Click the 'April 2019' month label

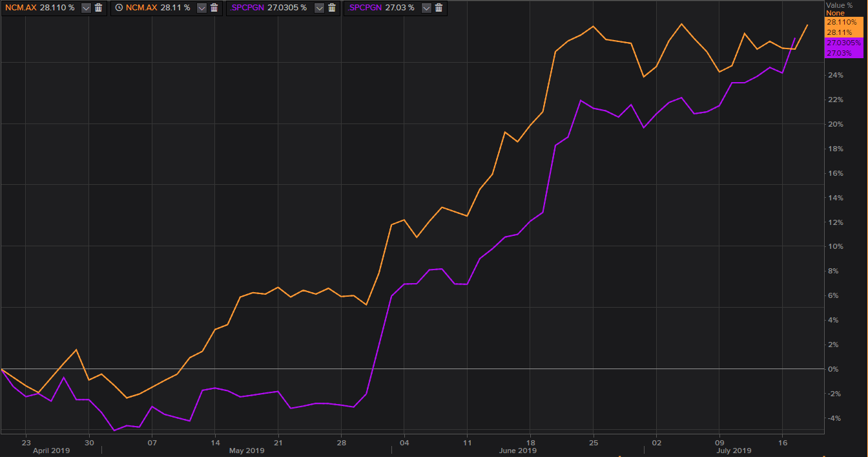click(x=51, y=451)
